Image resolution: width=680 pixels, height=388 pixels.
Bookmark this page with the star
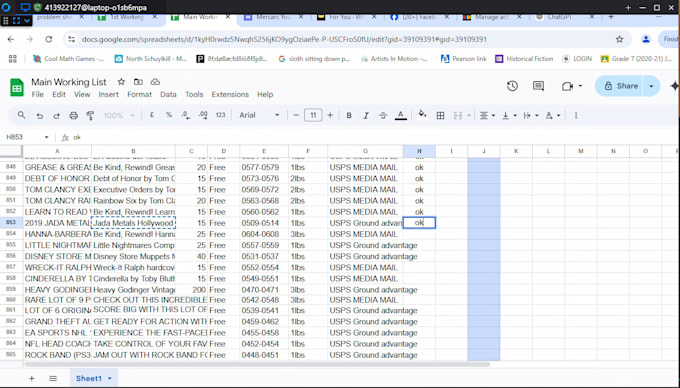619,39
